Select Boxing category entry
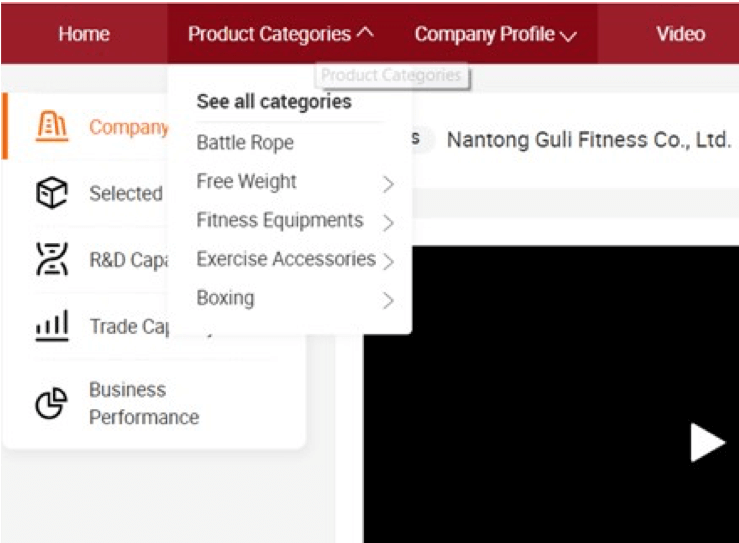 (225, 298)
